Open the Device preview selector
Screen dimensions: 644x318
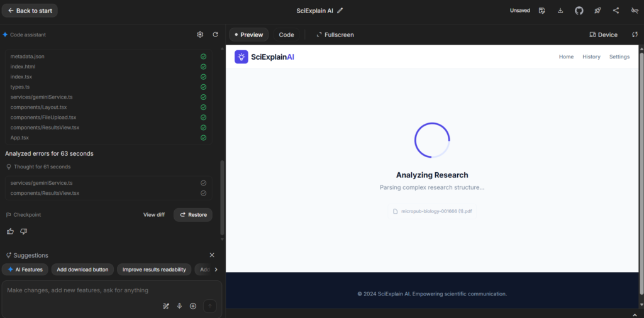pos(603,35)
